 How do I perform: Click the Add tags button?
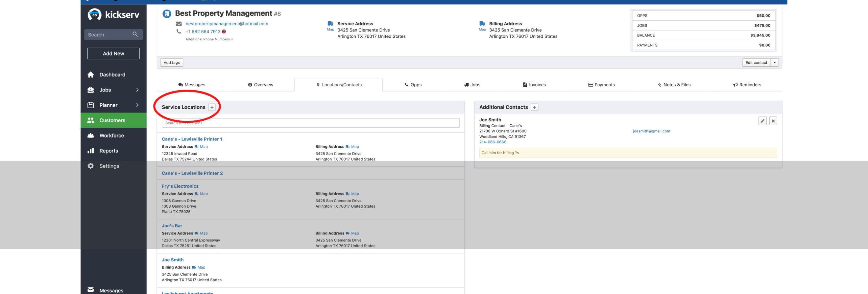coord(172,63)
